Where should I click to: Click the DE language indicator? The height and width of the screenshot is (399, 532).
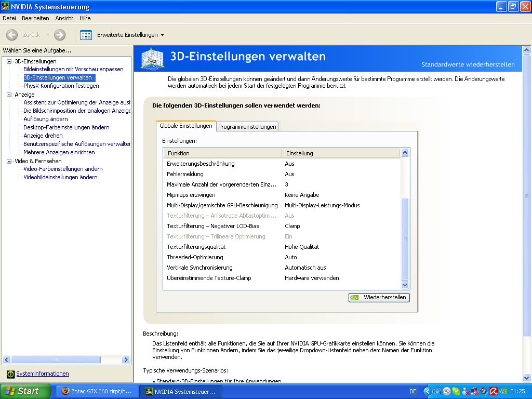(413, 392)
